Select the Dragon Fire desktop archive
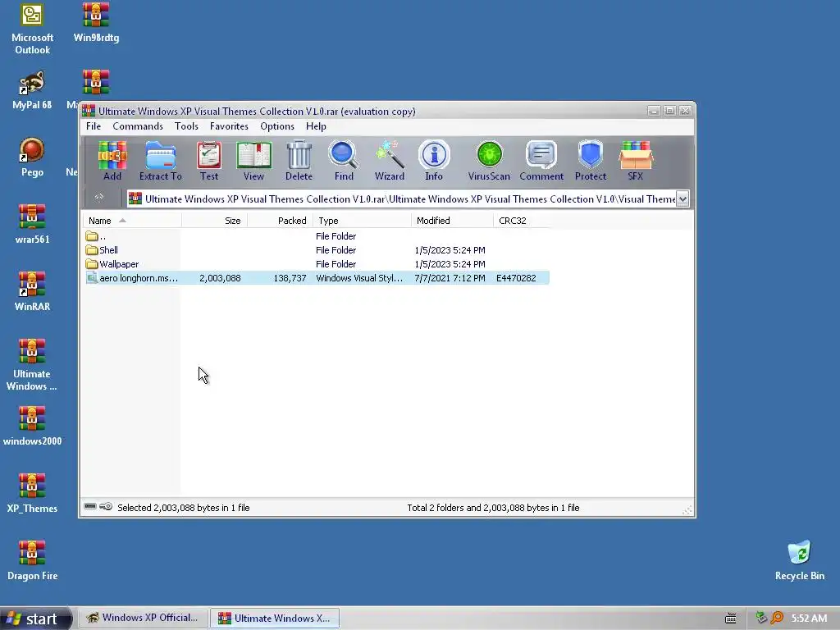The width and height of the screenshot is (840, 630). click(32, 561)
